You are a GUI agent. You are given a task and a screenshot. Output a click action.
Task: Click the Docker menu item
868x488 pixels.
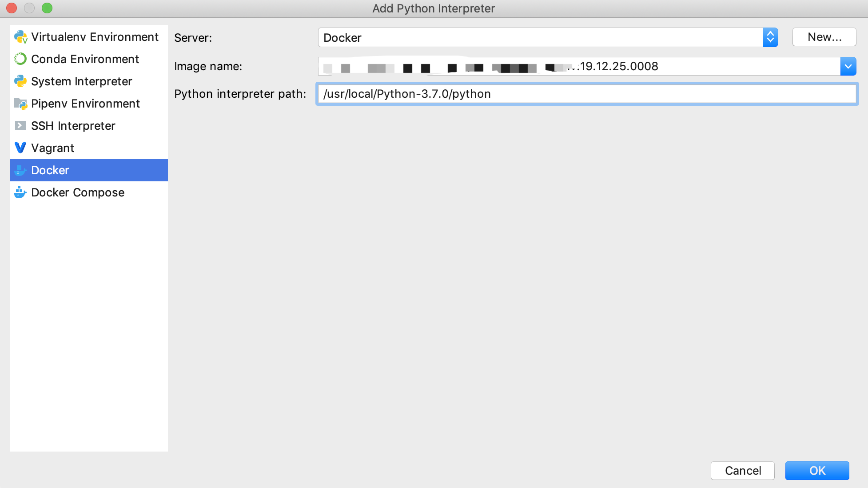coord(89,170)
